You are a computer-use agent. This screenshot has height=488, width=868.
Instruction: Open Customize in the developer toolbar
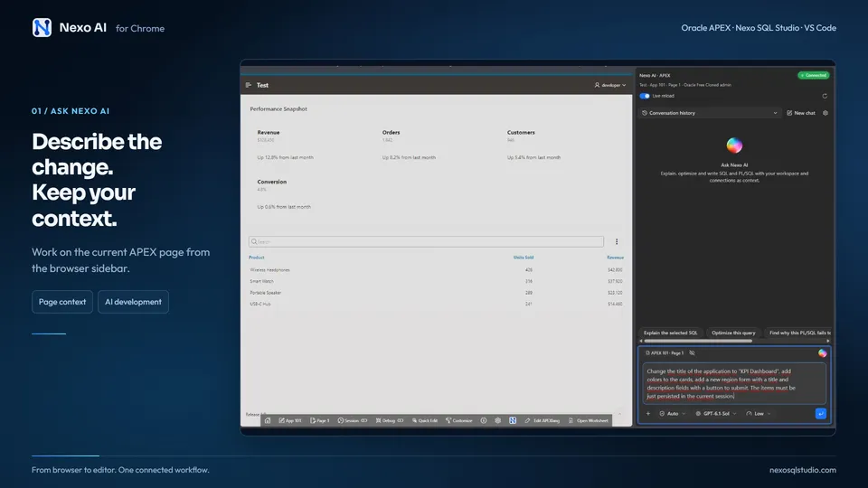(459, 420)
